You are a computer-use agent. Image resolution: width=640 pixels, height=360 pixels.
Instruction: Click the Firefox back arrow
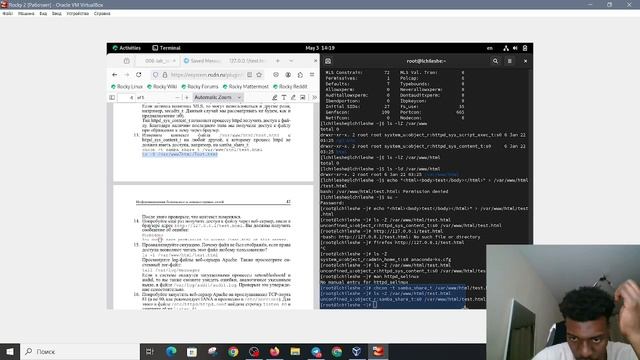click(114, 75)
